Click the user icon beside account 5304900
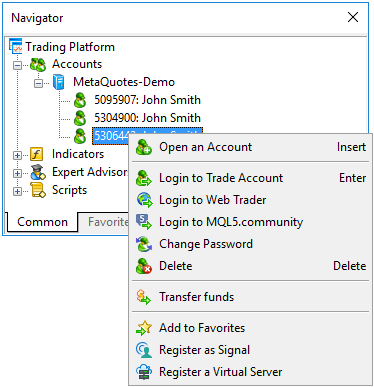Image resolution: width=374 pixels, height=387 pixels. (x=80, y=118)
